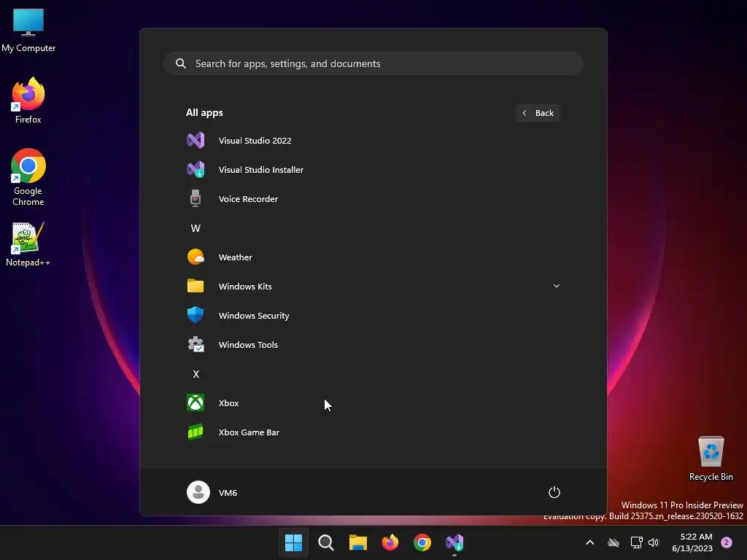
Task: Open File Explorer from the taskbar
Action: pos(357,542)
